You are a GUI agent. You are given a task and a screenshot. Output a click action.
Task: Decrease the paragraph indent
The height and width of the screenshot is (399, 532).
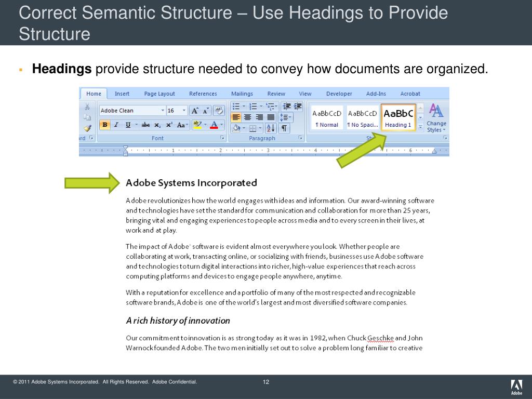286,107
